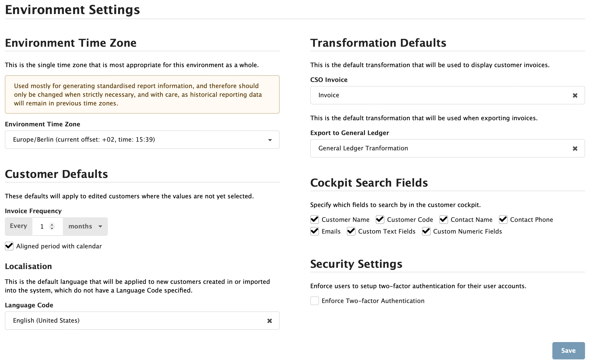
Task: Uncheck the Customer Name search field
Action: click(315, 220)
